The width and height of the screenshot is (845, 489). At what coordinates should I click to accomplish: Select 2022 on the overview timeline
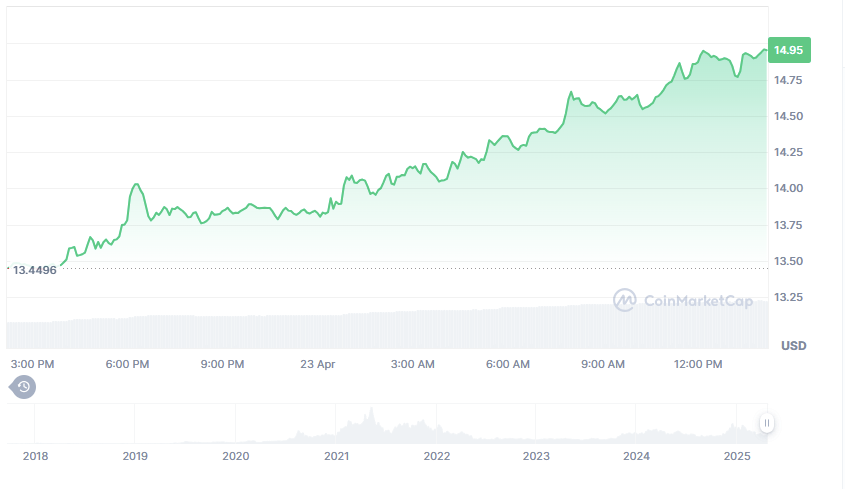tap(437, 457)
